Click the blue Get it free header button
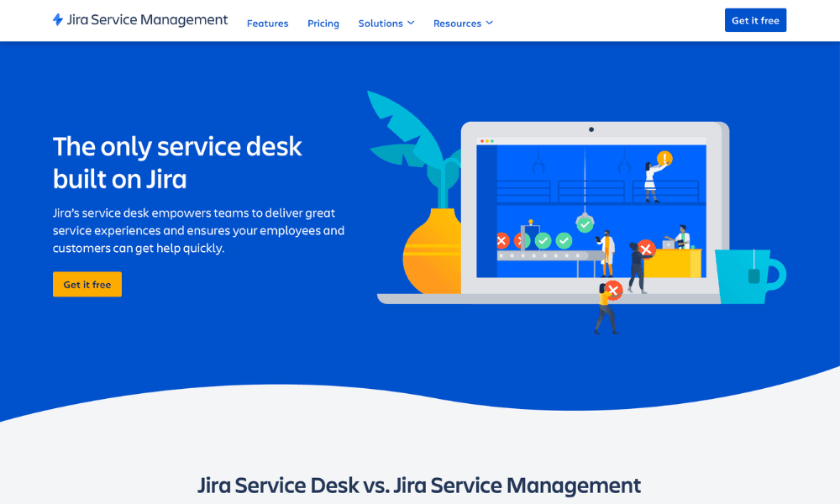Image resolution: width=840 pixels, height=504 pixels. [x=755, y=20]
